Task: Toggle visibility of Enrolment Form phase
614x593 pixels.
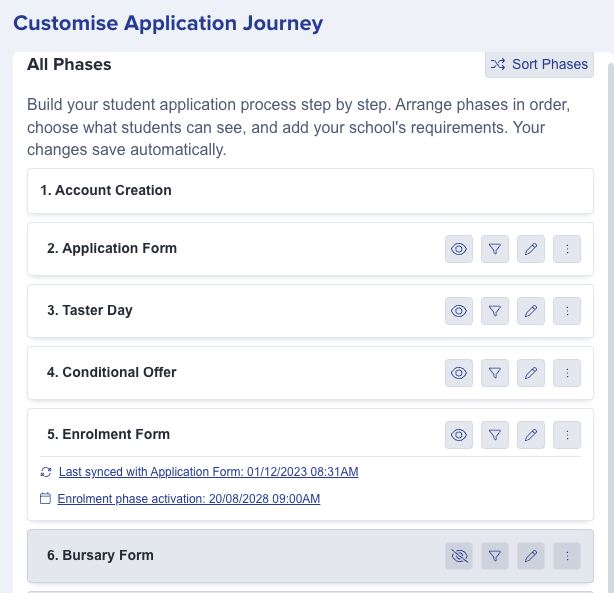Action: 459,435
